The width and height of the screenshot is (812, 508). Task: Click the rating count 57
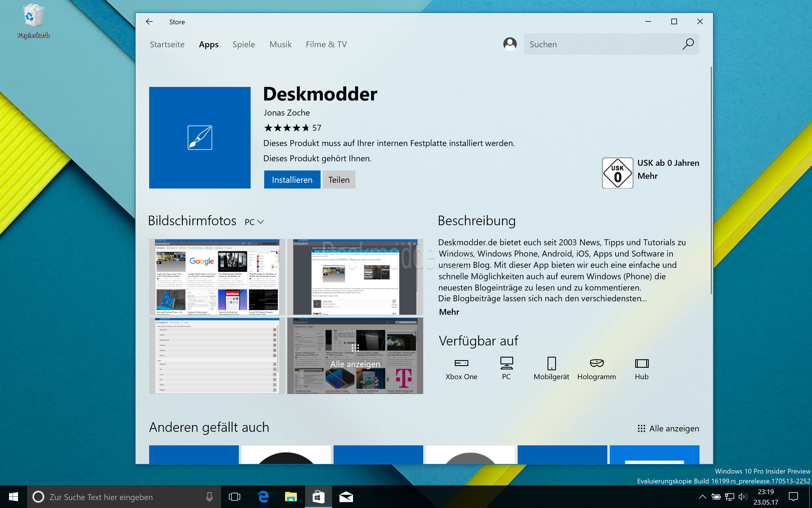(x=317, y=128)
